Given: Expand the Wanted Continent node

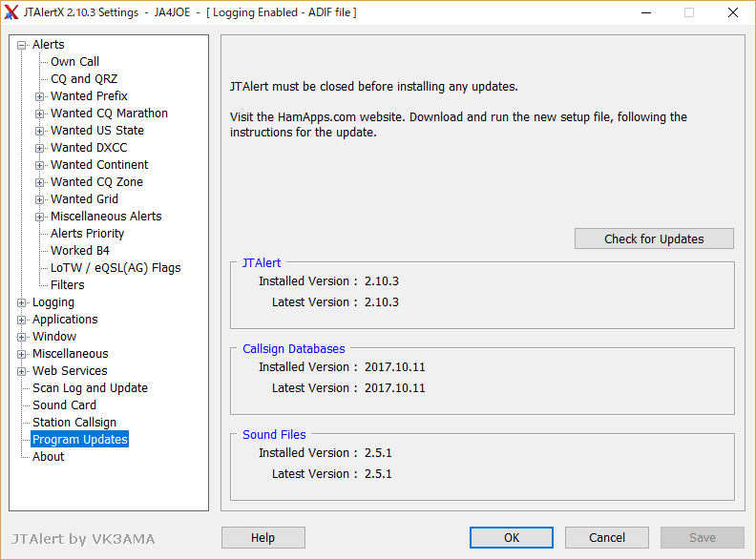Looking at the screenshot, I should 39,165.
